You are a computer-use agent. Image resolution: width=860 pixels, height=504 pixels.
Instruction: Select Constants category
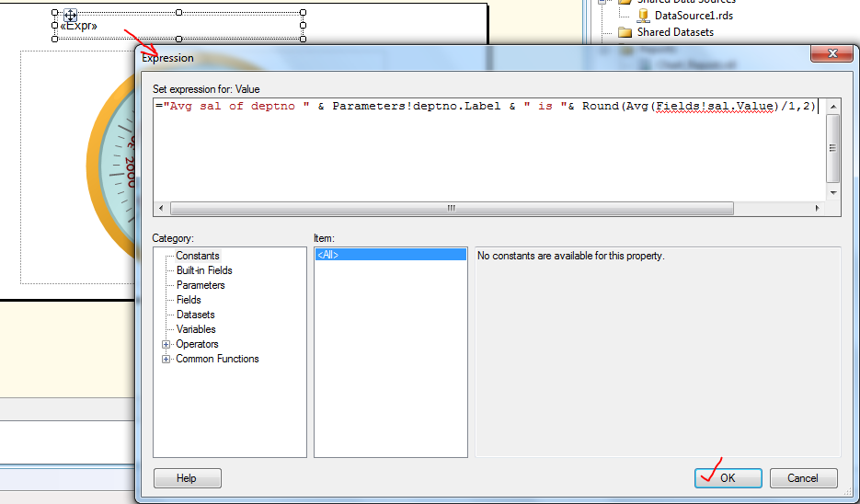tap(198, 256)
